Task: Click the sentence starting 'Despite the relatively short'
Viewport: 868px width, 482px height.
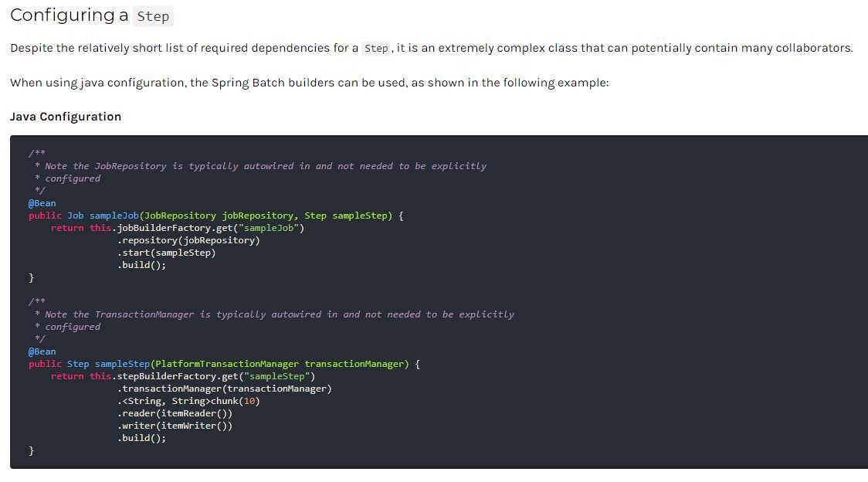Action: pos(431,48)
